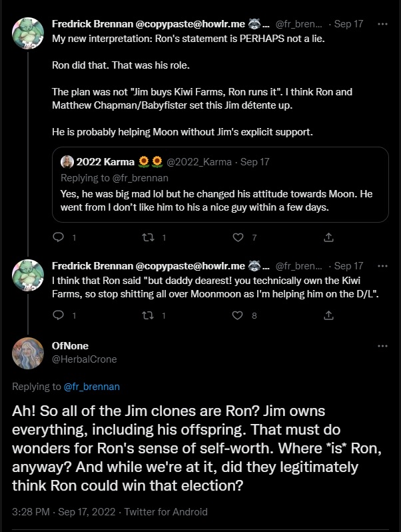The image size is (401, 532).
Task: Like the first tweet with 7 likes
Action: tap(238, 237)
